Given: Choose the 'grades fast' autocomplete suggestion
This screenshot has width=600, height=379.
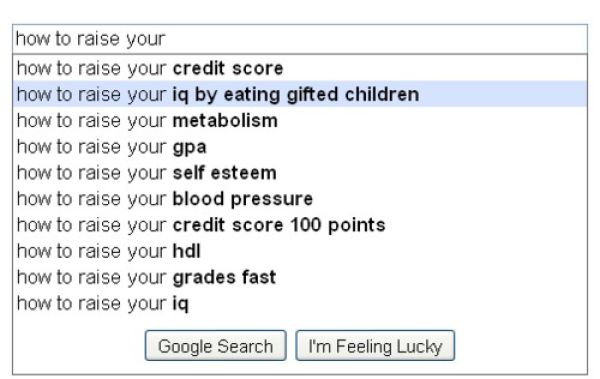Looking at the screenshot, I should click(x=300, y=277).
